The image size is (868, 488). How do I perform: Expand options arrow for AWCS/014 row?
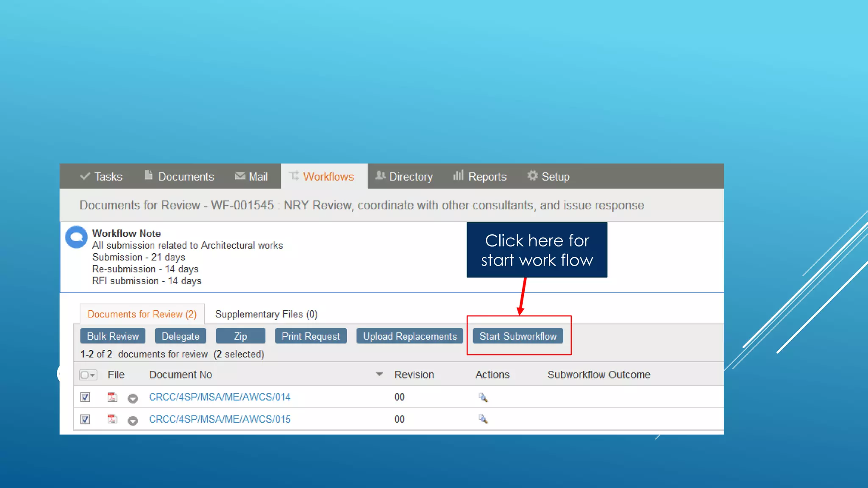[x=133, y=398]
